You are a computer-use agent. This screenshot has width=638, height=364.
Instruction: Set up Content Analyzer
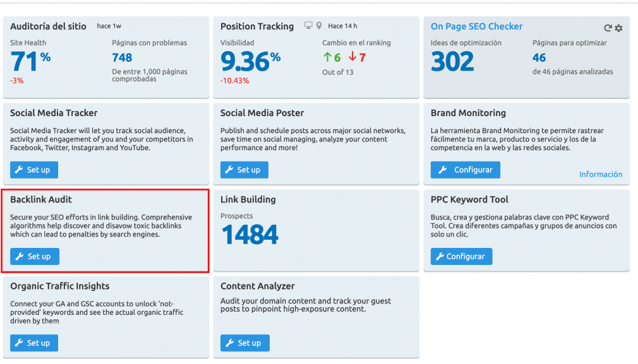(x=245, y=343)
